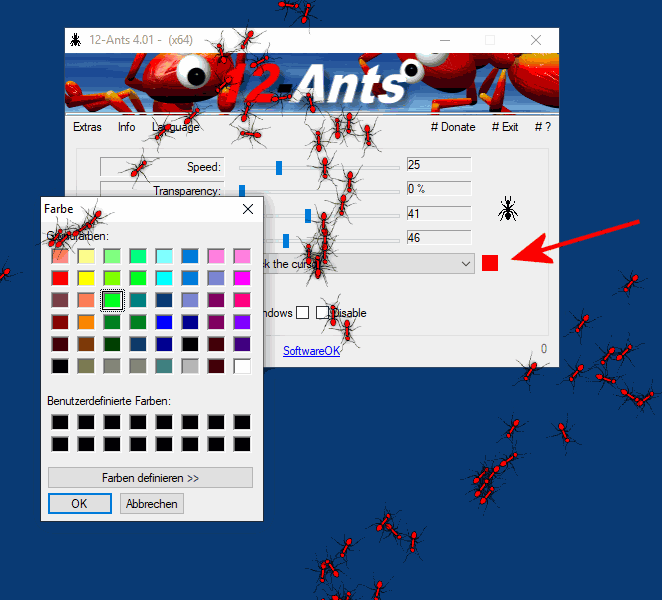Click the Speed: label
This screenshot has width=662, height=600.
[x=204, y=167]
